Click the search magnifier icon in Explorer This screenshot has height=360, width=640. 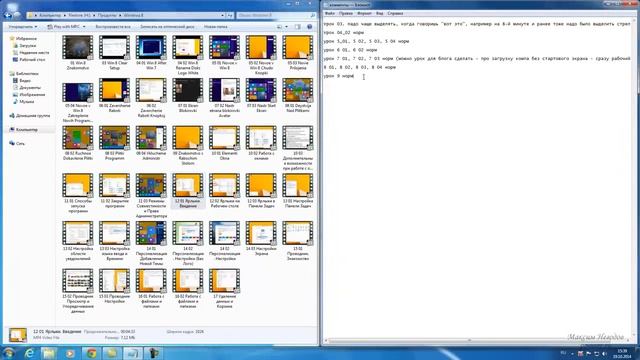pos(313,15)
